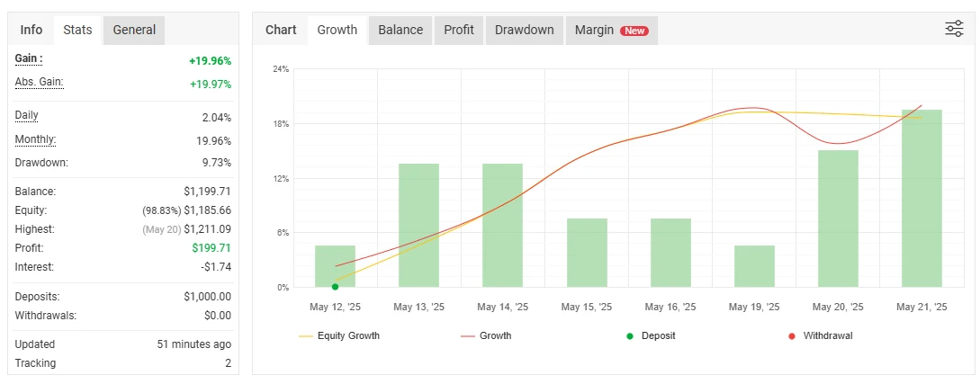
Task: Select the Growth chart tab
Action: pos(337,30)
